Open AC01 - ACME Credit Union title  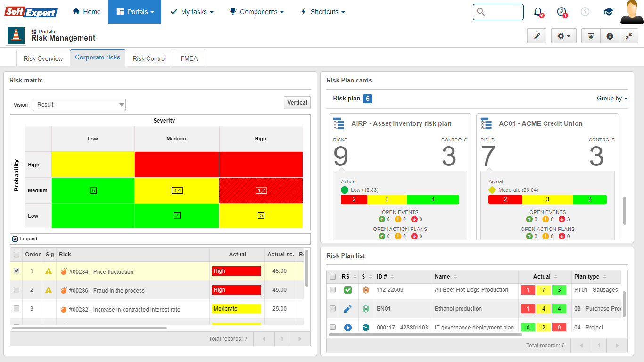(540, 123)
